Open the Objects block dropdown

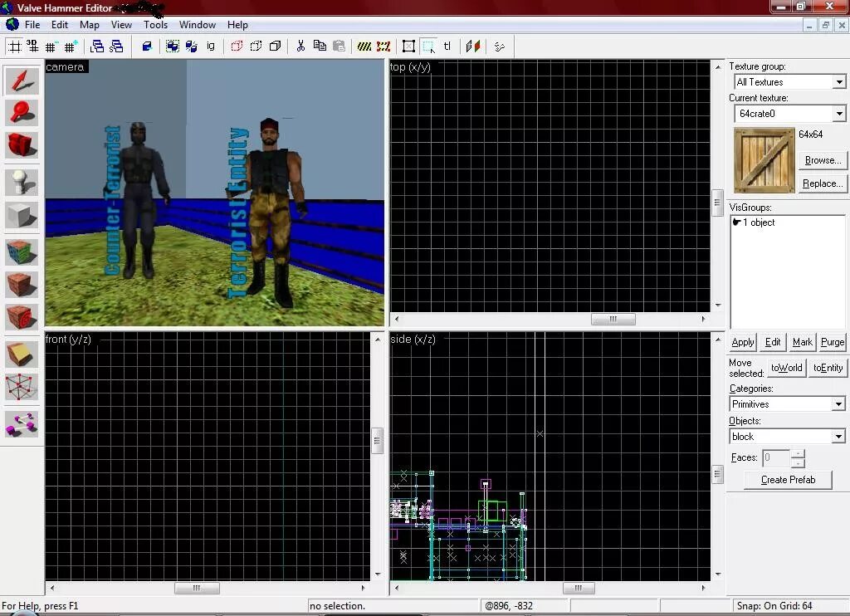[838, 437]
